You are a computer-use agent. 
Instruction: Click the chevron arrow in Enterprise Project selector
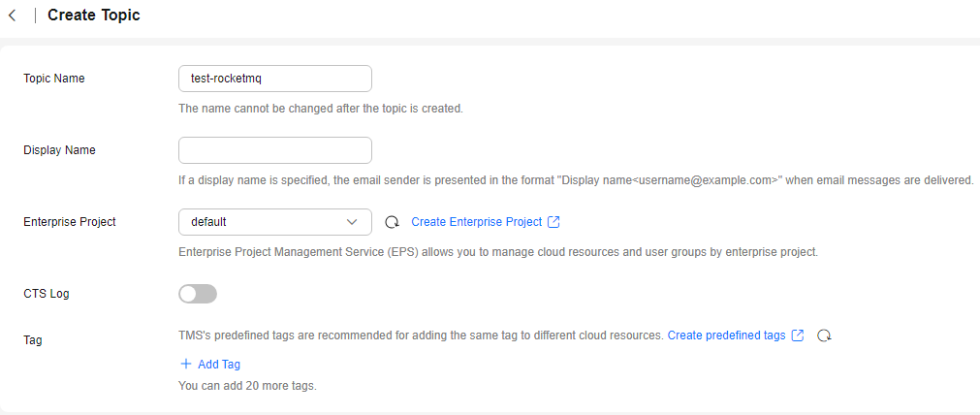pyautogui.click(x=352, y=222)
